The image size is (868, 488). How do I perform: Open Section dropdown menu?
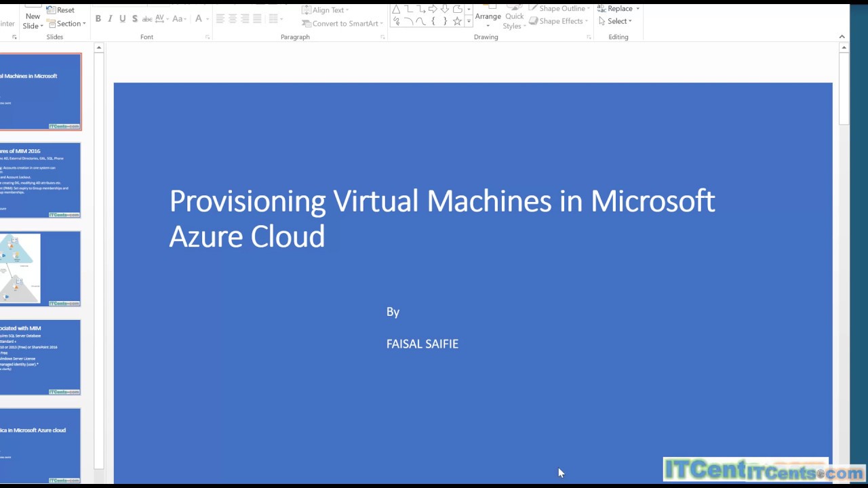[66, 23]
